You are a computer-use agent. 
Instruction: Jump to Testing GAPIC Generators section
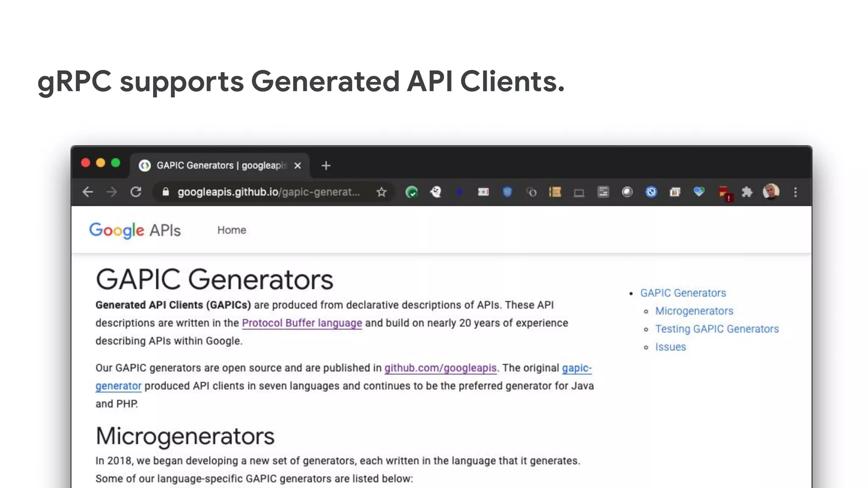(717, 329)
